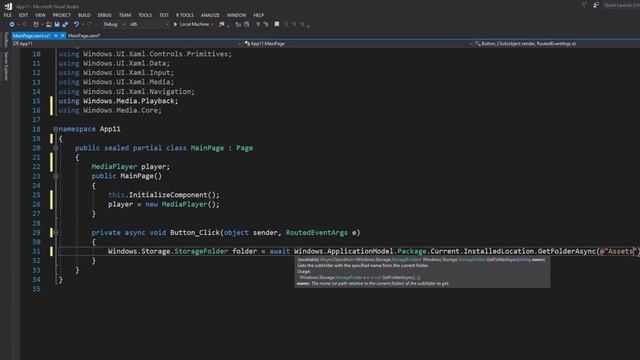Open the Toolbox side tab
The image size is (640, 360).
(6, 40)
